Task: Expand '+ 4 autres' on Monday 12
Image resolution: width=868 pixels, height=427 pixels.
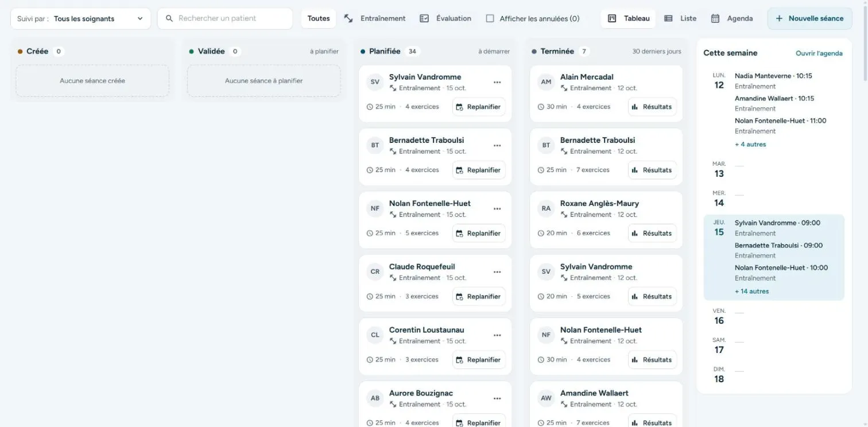Action: tap(750, 145)
